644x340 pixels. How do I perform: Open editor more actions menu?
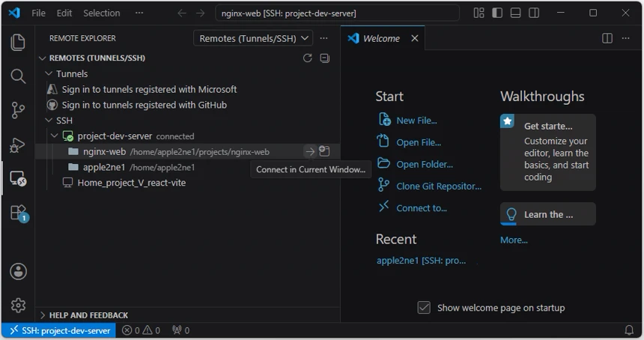pyautogui.click(x=625, y=38)
